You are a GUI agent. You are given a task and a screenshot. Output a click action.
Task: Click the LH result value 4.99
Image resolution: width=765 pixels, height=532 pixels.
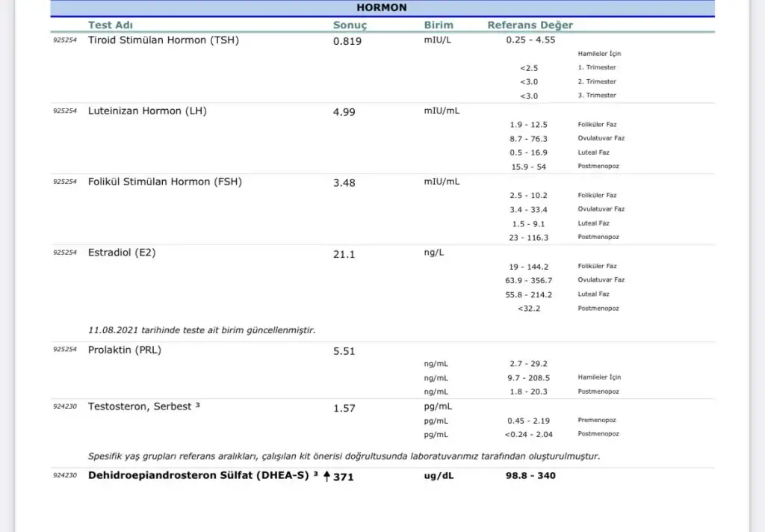[344, 112]
